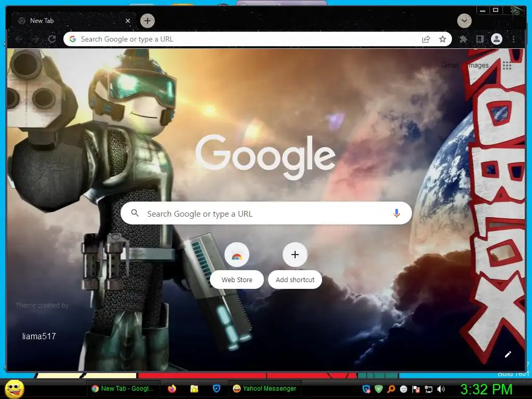Image resolution: width=532 pixels, height=399 pixels.
Task: Open the white round face tray icon
Action: [x=403, y=389]
